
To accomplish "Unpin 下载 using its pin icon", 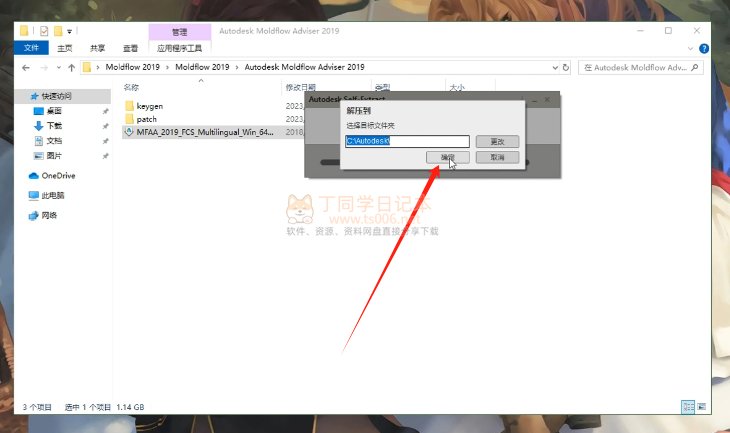I will pos(105,126).
